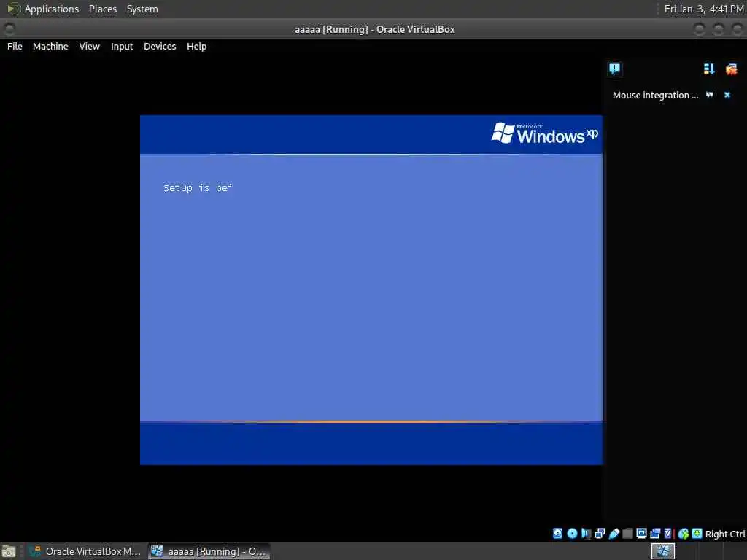Click the hard disk activity status icon

pyautogui.click(x=557, y=533)
